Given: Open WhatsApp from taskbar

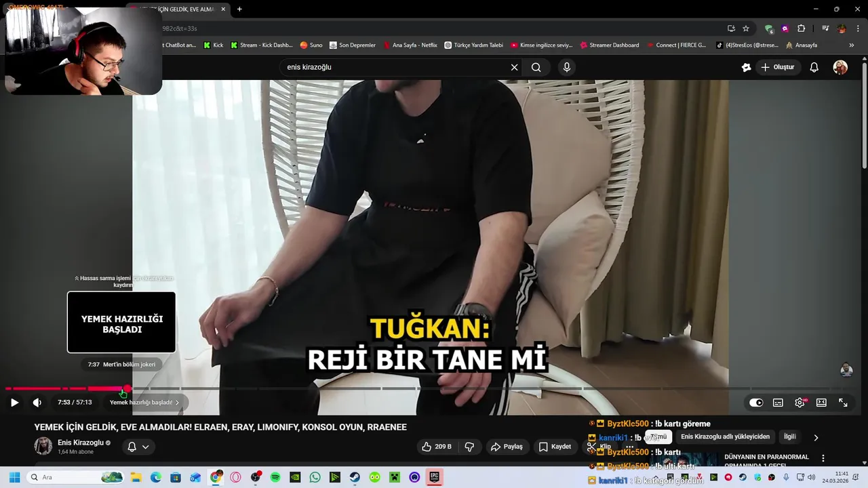Looking at the screenshot, I should pos(315,477).
